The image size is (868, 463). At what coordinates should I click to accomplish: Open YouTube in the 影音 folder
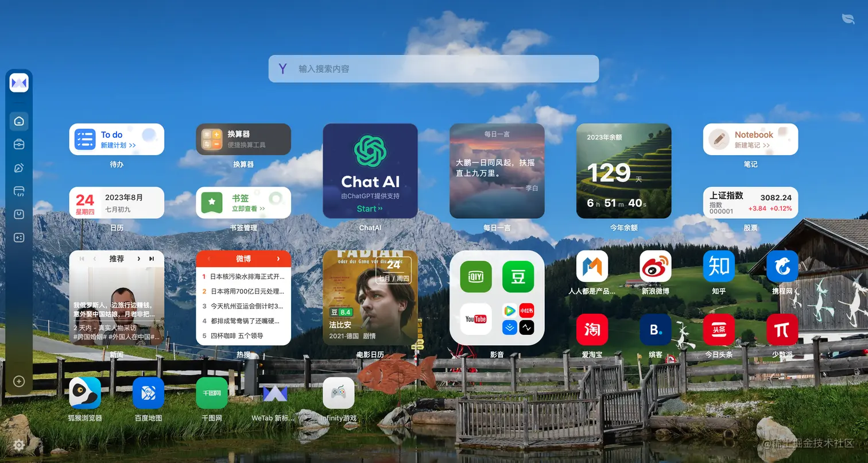pyautogui.click(x=476, y=319)
